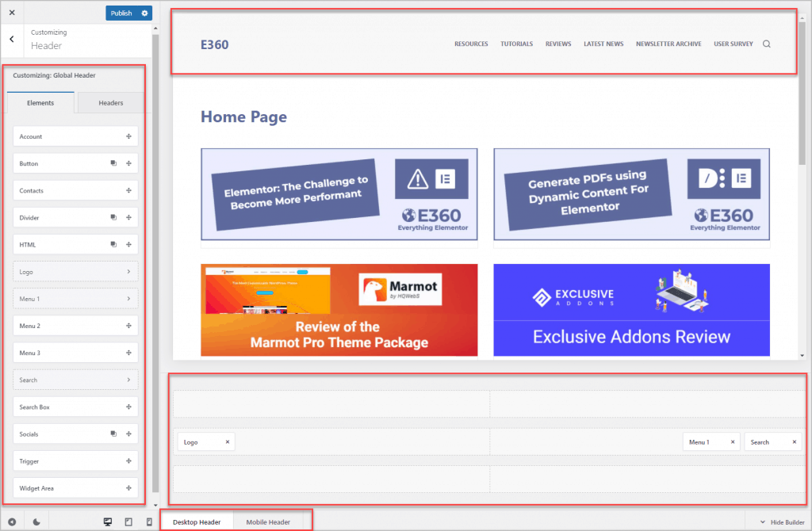Open the User Survey menu link
The image size is (812, 531).
point(733,44)
